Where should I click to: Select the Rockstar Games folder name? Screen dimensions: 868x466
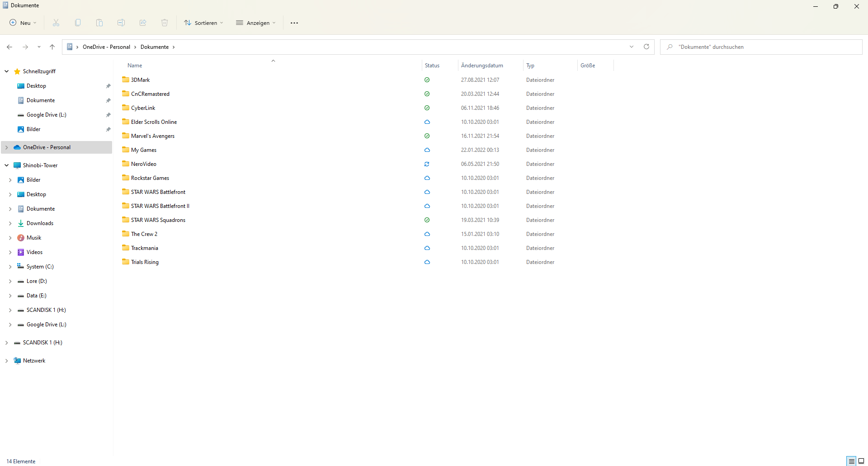coord(150,178)
